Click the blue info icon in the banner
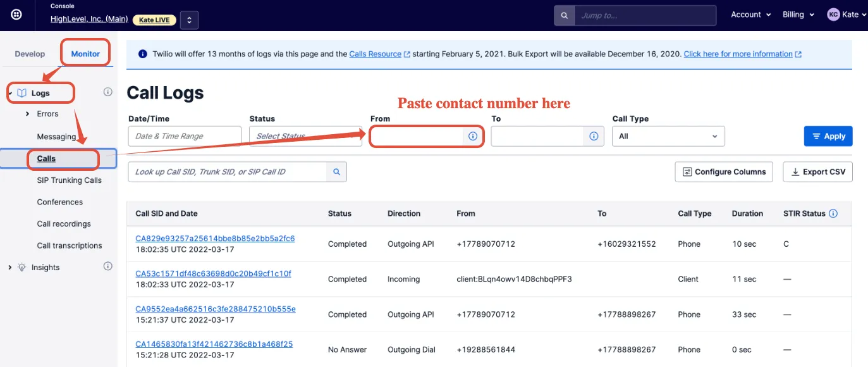Screen dimensions: 868x367 [143, 54]
